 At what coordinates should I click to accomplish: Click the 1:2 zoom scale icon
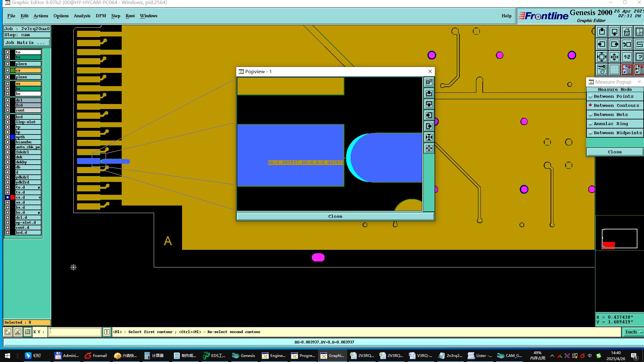coord(627,57)
